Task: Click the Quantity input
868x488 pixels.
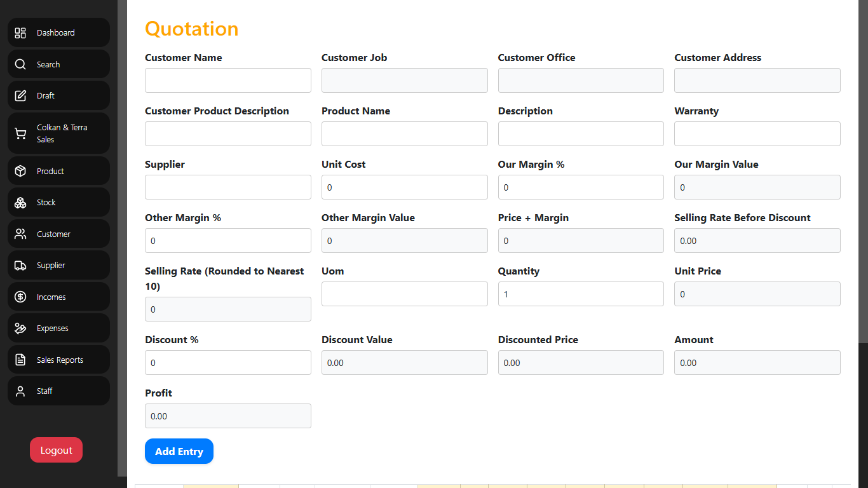Action: [581, 294]
